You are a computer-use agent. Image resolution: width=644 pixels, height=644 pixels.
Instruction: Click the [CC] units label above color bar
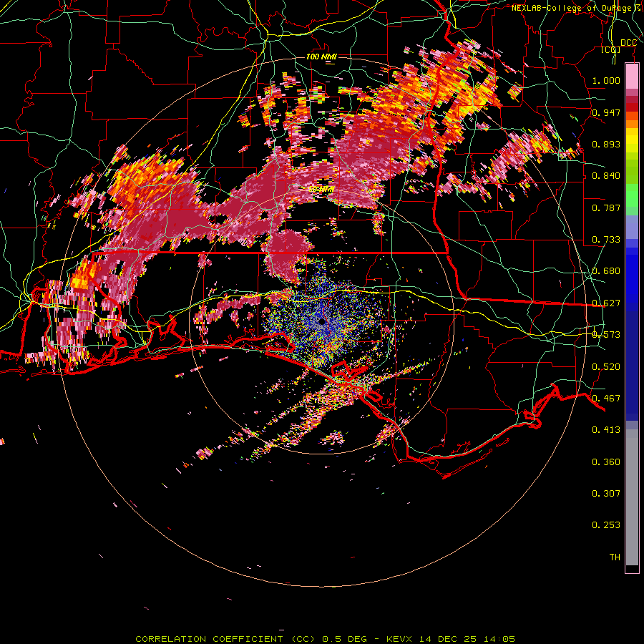point(611,50)
